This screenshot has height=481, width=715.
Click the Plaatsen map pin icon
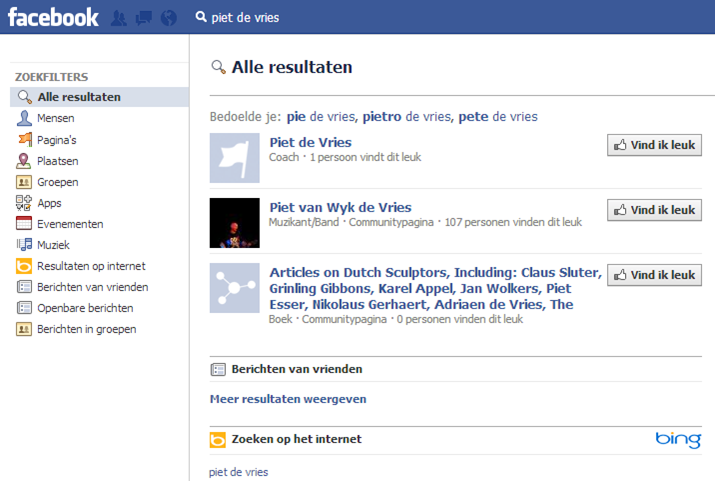[24, 160]
